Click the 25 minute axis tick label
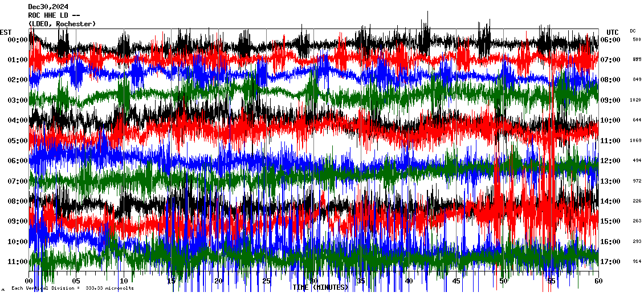 266,281
